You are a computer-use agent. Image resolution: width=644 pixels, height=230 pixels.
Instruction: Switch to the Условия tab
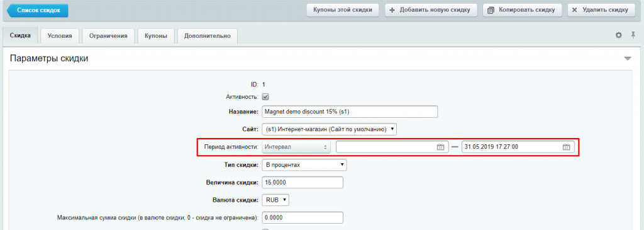tap(60, 36)
